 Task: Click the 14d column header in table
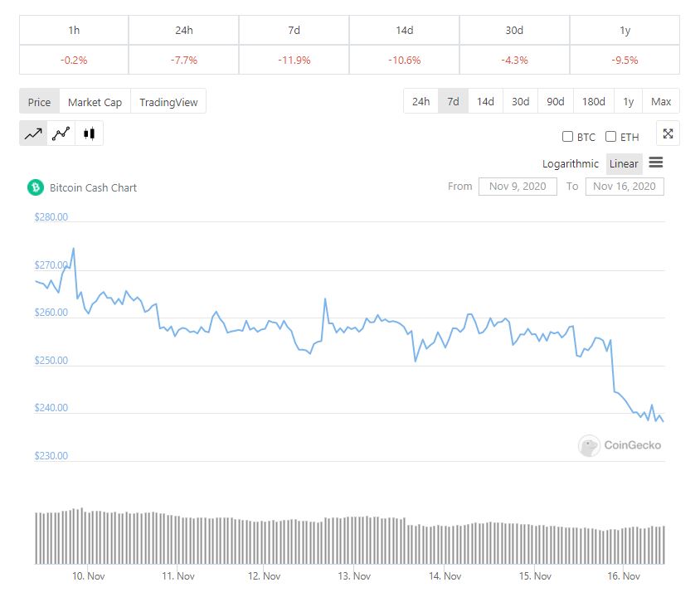[x=404, y=30]
